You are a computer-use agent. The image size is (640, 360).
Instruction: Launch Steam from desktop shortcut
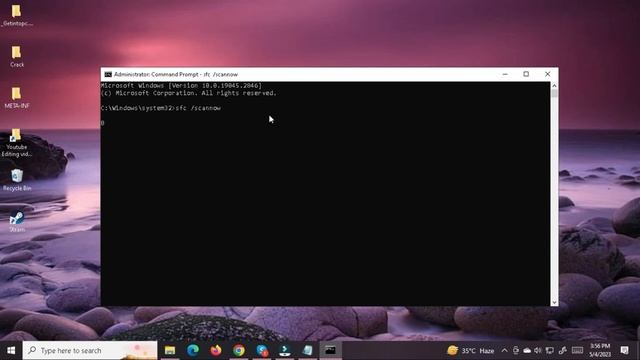point(16,222)
